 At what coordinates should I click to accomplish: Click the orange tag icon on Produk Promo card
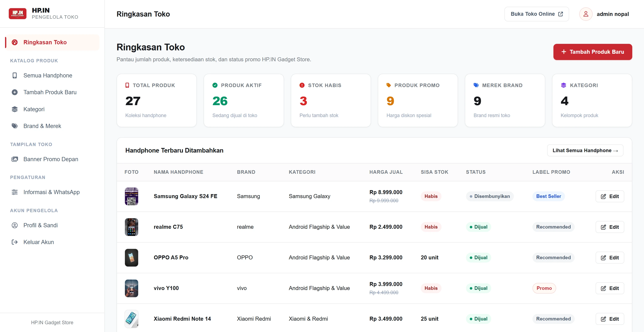click(389, 85)
